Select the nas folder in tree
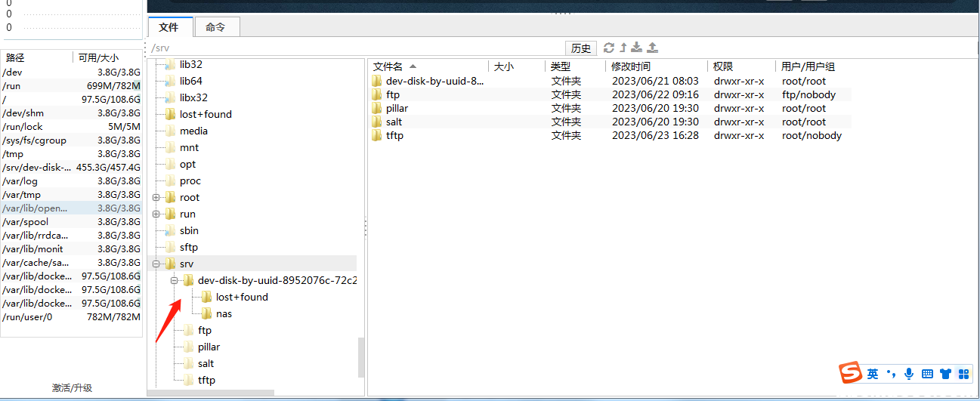The image size is (980, 401). (224, 314)
